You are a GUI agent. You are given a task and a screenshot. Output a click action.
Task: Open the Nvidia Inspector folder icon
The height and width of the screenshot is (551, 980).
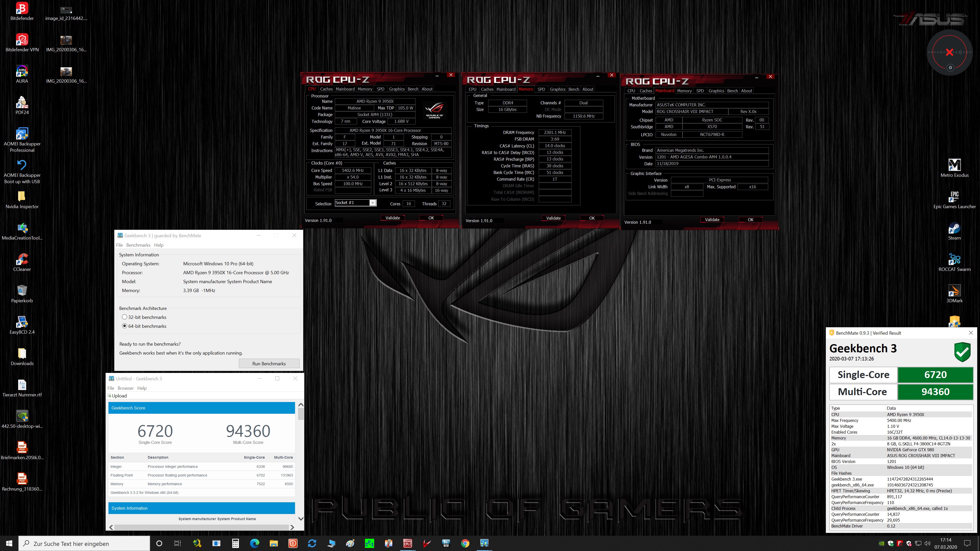(22, 197)
